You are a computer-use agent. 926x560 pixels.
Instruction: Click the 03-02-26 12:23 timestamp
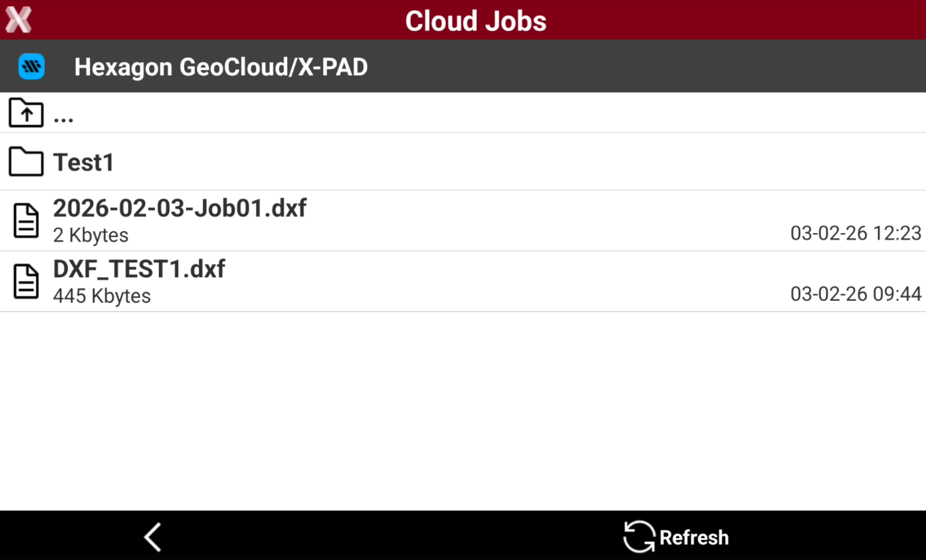click(x=855, y=233)
